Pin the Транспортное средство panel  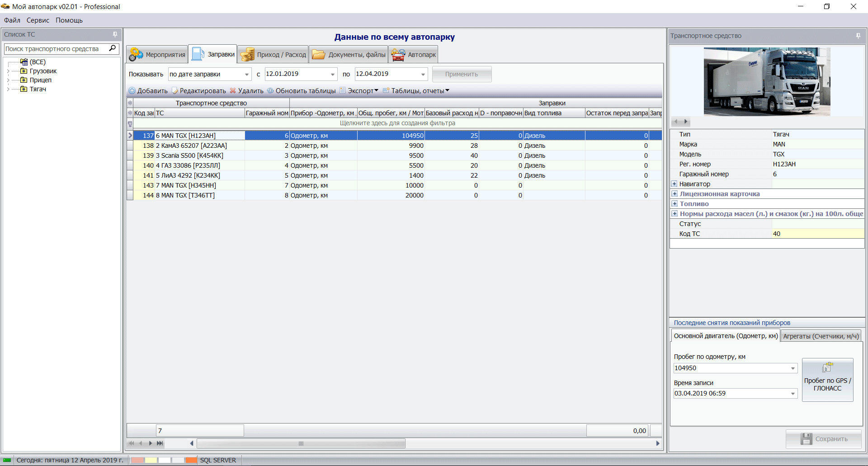tap(858, 36)
